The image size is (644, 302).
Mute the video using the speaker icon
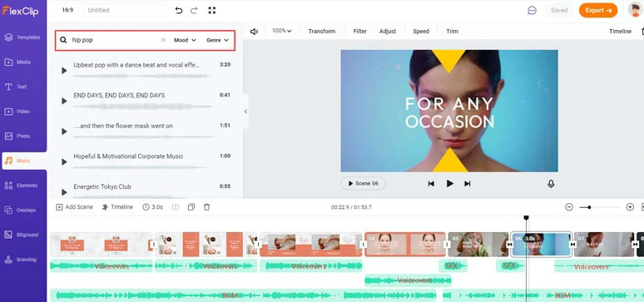coord(254,32)
